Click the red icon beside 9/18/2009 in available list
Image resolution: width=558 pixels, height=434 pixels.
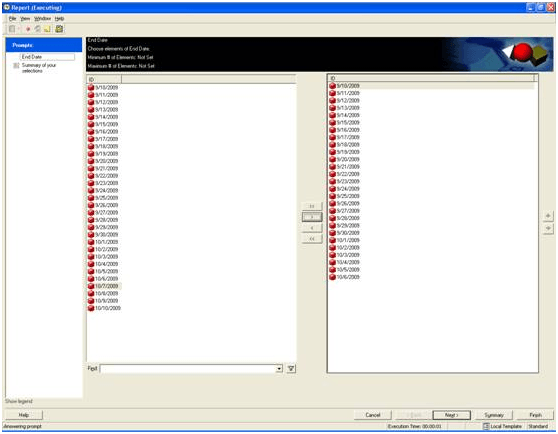[x=91, y=146]
